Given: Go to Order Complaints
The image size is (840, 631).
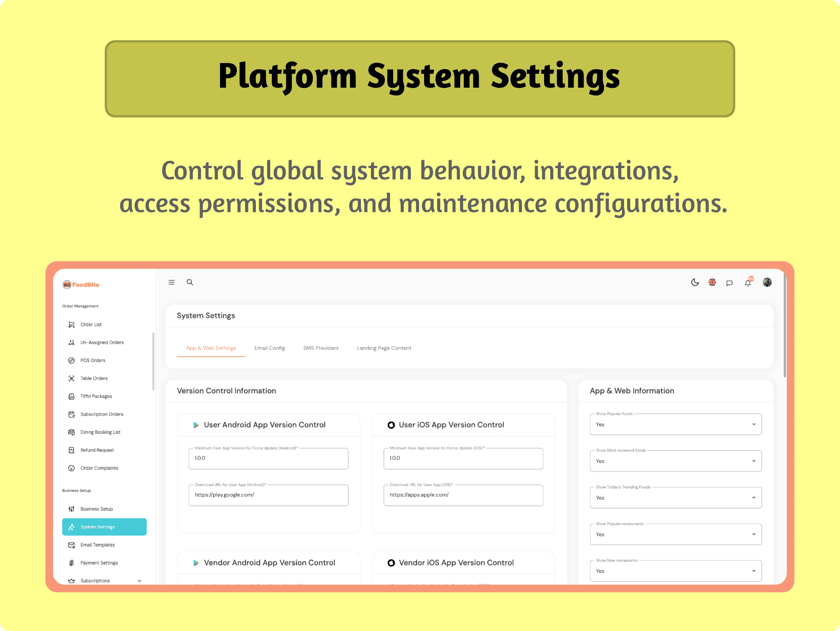Looking at the screenshot, I should pyautogui.click(x=105, y=468).
